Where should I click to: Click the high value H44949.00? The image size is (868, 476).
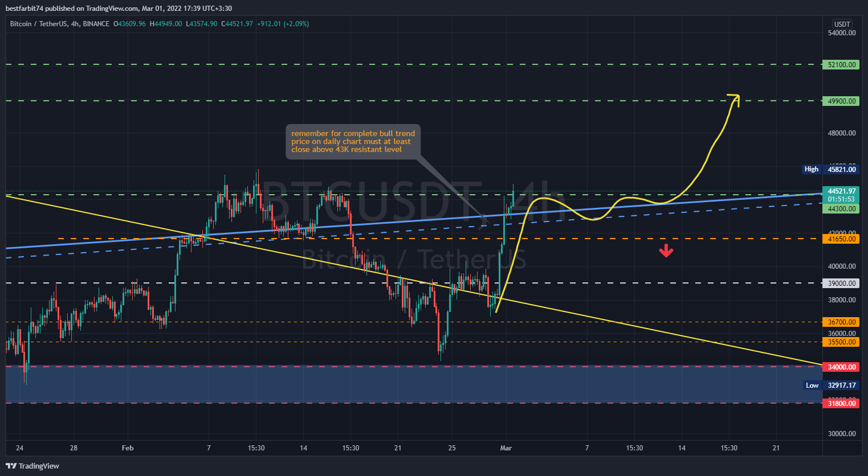[166, 24]
